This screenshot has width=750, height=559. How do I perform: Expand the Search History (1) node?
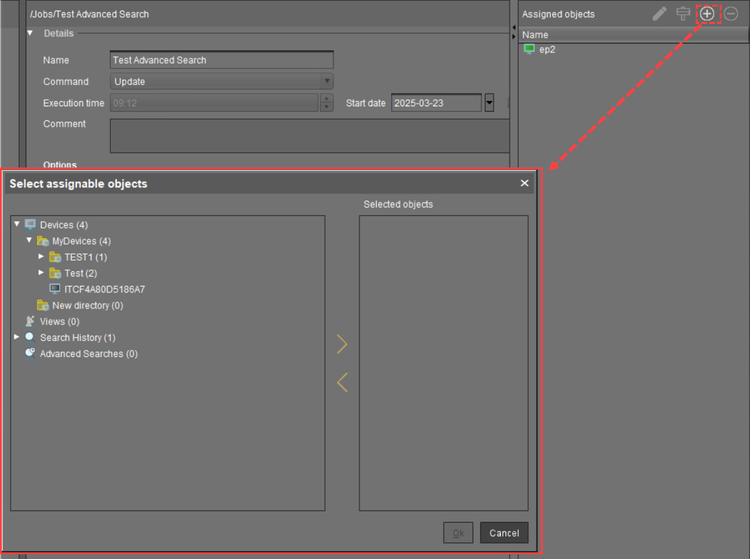click(x=17, y=338)
